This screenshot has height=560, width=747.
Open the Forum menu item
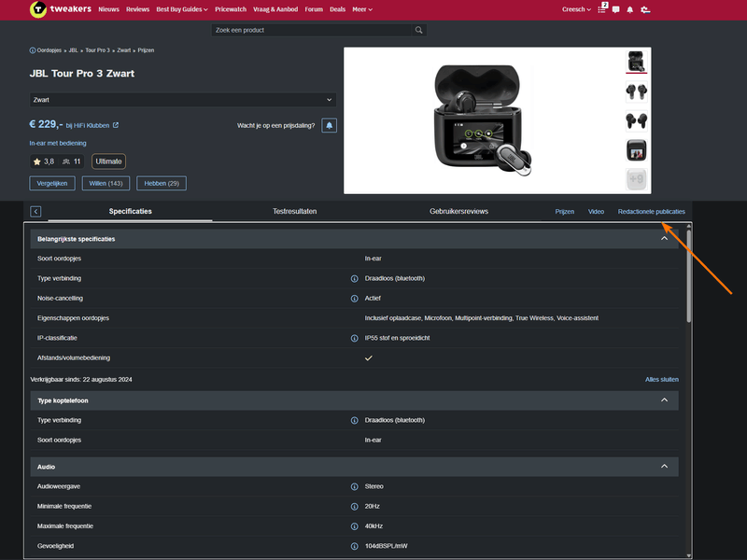[x=314, y=9]
